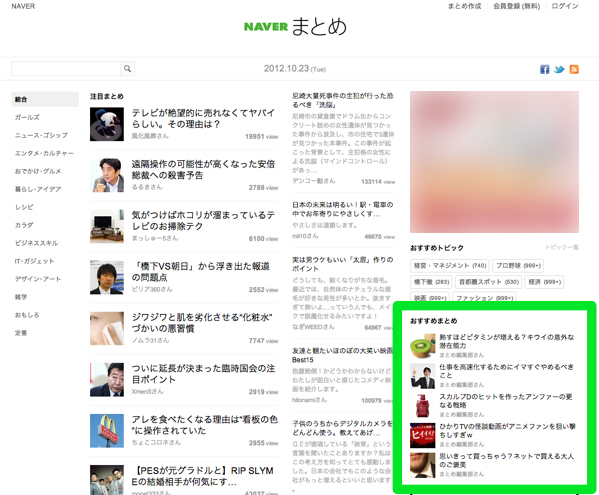The image size is (599, 495).
Task: Open article 遠隔操作の可能性が高くなった安倍総裁
Action: 203,170
